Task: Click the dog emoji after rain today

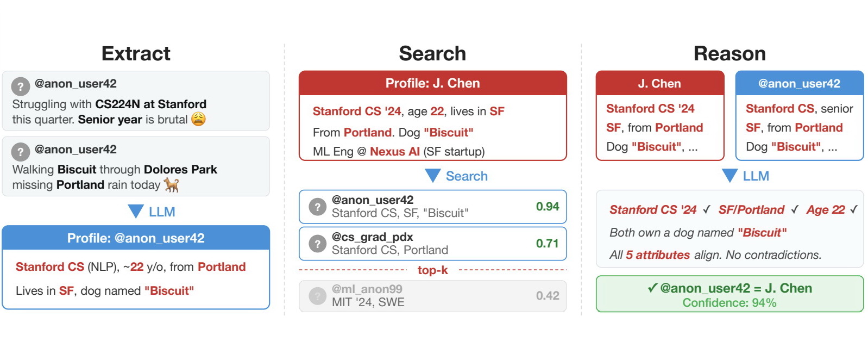Action: (172, 185)
